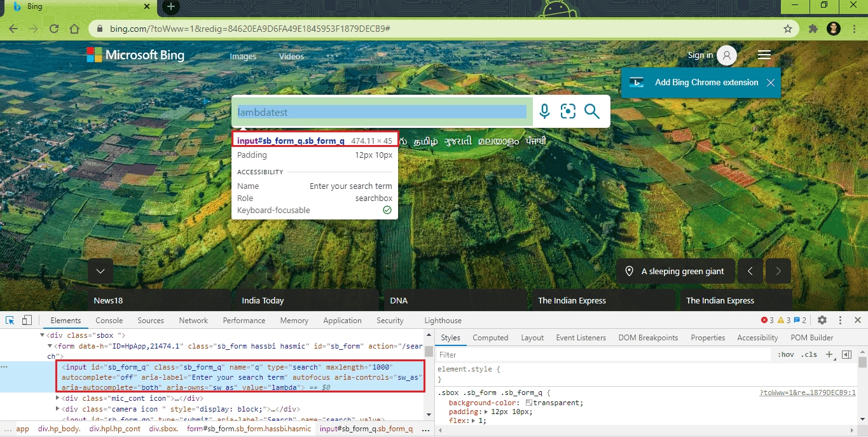This screenshot has height=437, width=868.
Task: Go to the browser Home page
Action: [74, 29]
